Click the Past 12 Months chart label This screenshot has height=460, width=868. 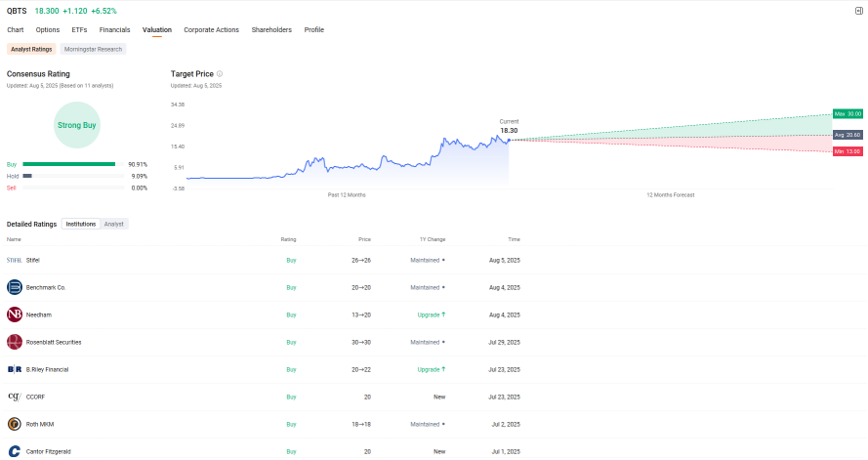pyautogui.click(x=347, y=195)
